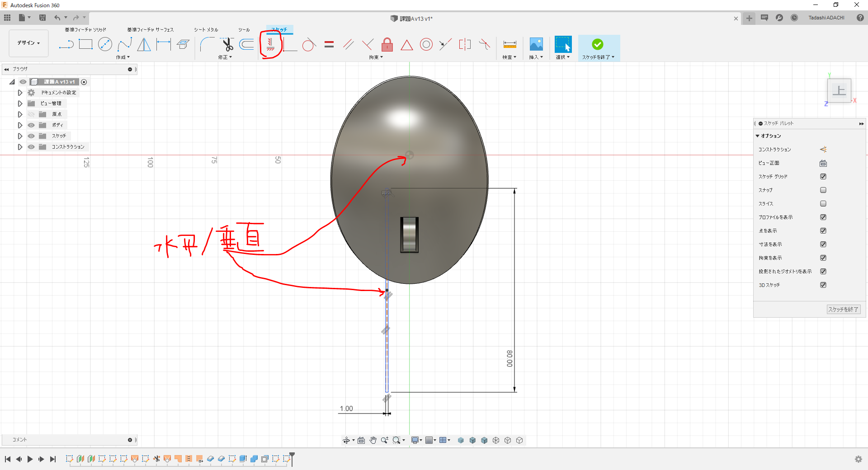The image size is (868, 470).
Task: Click the Tadashi ADACHI account name
Action: tap(826, 18)
